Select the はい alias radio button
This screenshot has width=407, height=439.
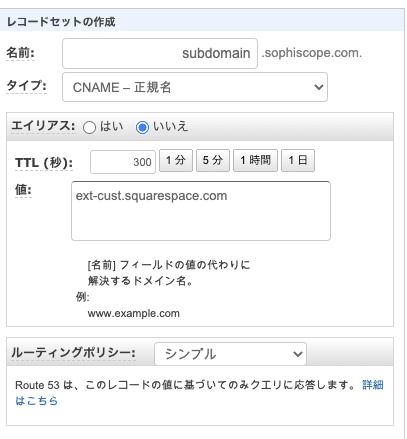tap(89, 127)
